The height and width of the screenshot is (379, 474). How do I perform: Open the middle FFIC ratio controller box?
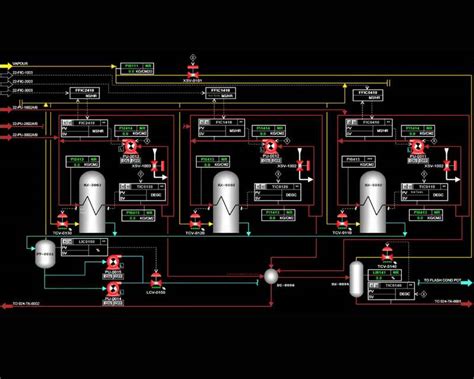pyautogui.click(x=221, y=93)
